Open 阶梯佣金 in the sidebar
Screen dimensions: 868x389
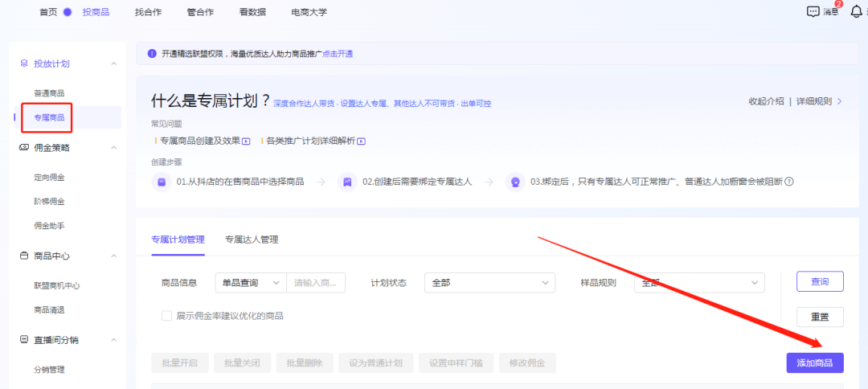[x=49, y=202]
